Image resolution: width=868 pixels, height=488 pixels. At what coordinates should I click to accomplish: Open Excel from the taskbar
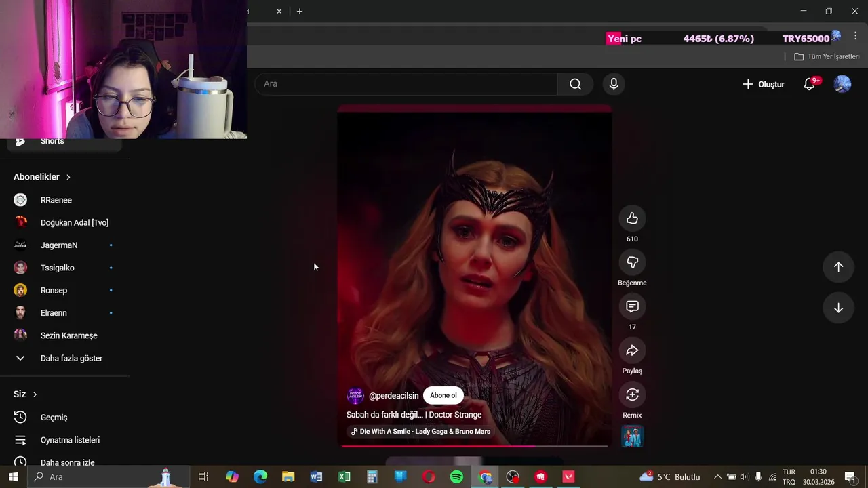(x=344, y=477)
